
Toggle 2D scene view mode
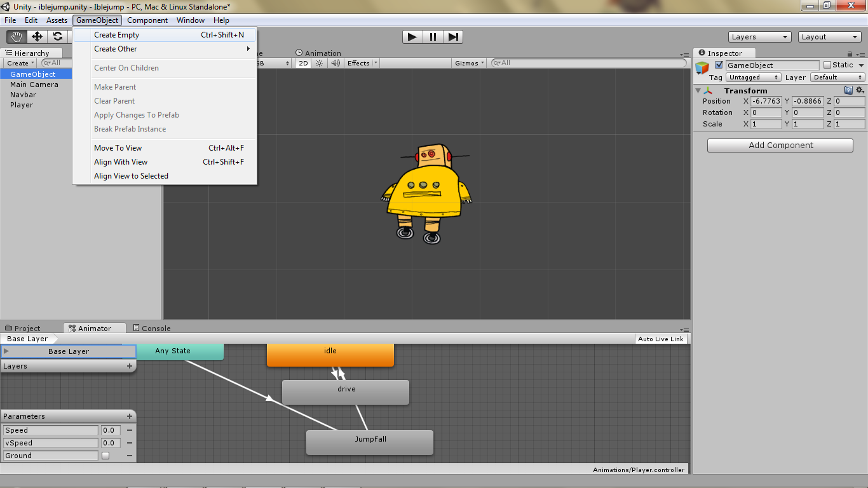tap(304, 63)
